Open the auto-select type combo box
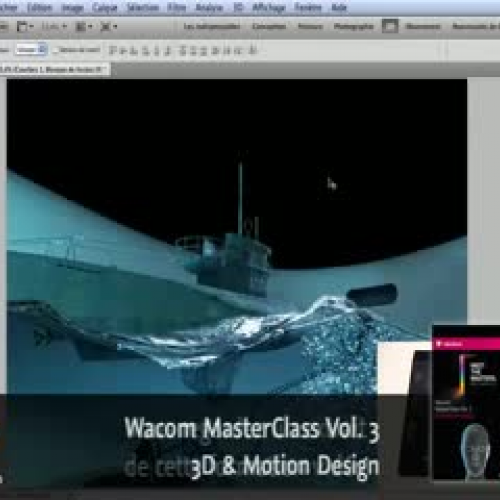This screenshot has width=500, height=500. 31,50
